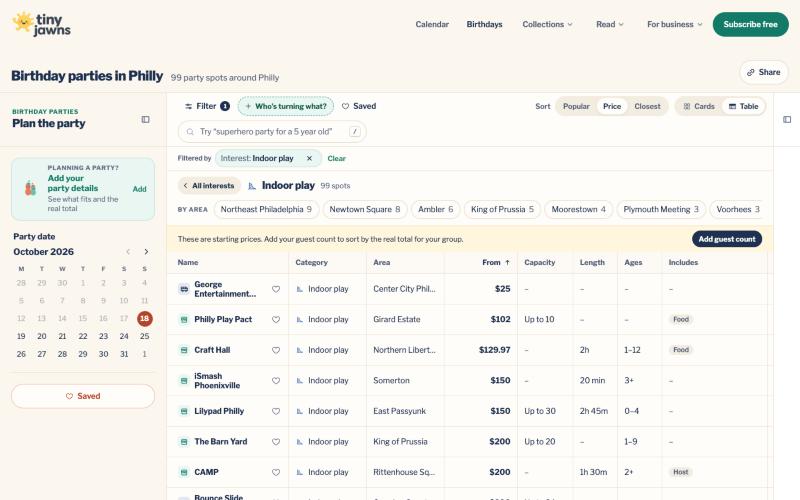Go to previous month in calendar
The width and height of the screenshot is (800, 500).
[x=128, y=252]
